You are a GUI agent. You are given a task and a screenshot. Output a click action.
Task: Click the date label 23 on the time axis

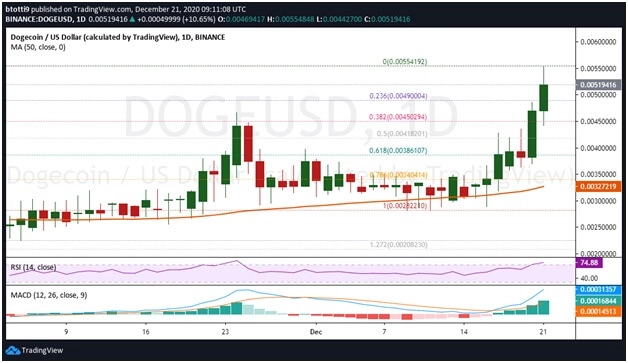(x=225, y=332)
